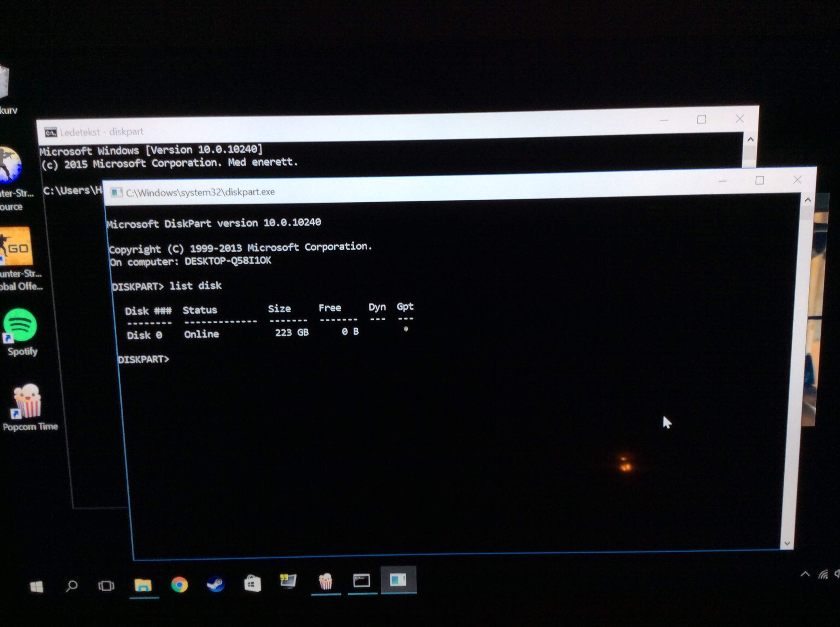This screenshot has width=840, height=627.
Task: Maximize the Ledetekst - diskpart window
Action: tap(701, 120)
